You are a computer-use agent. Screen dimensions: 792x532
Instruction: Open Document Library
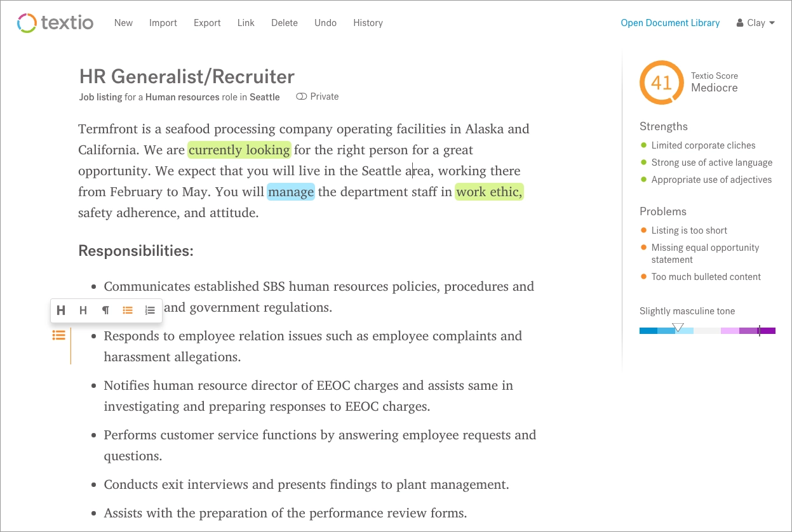click(x=670, y=23)
